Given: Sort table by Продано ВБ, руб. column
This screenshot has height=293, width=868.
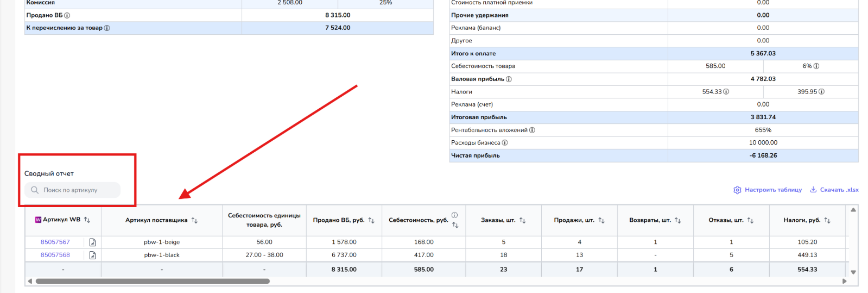Looking at the screenshot, I should 371,221.
